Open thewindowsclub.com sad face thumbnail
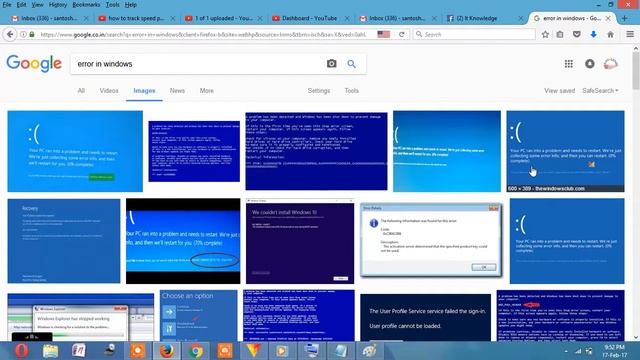640x360 pixels. [565, 151]
